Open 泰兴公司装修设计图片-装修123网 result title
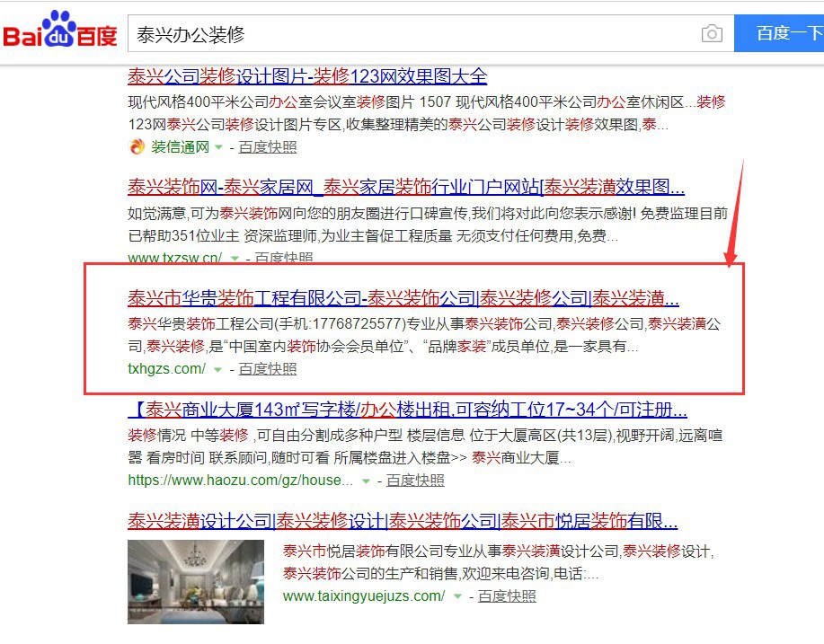This screenshot has height=644, width=824. point(307,76)
